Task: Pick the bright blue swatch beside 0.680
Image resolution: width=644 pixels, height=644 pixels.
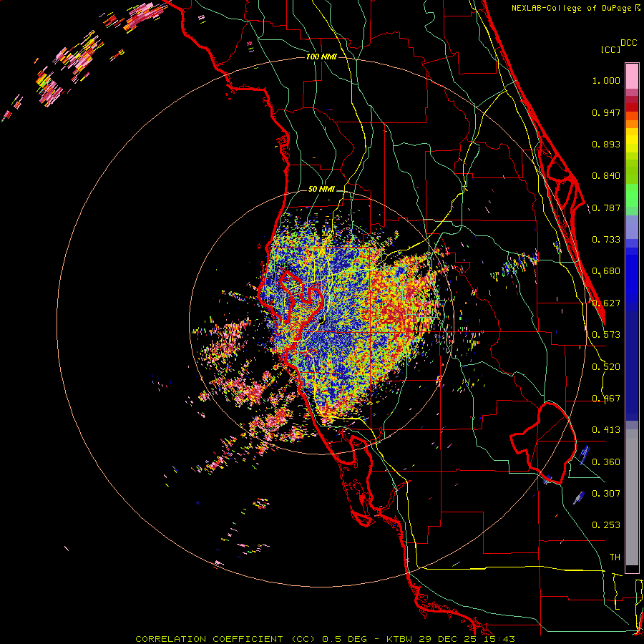Action: (632, 275)
